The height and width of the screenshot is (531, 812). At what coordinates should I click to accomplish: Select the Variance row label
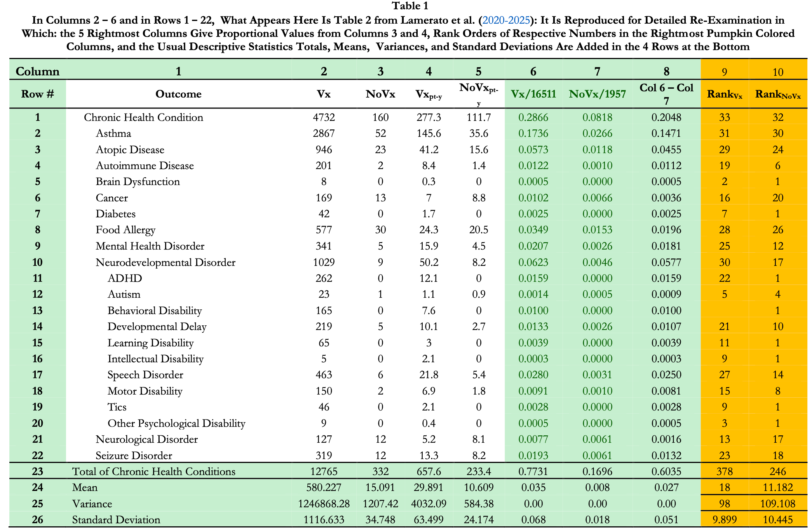92,504
